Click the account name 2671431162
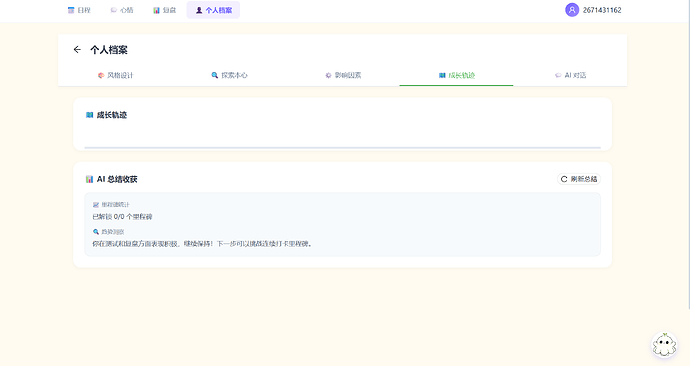This screenshot has width=690, height=366. (x=602, y=10)
